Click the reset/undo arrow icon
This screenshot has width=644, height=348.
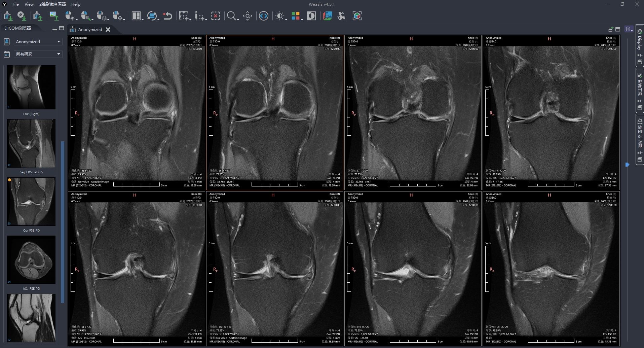[x=167, y=16]
